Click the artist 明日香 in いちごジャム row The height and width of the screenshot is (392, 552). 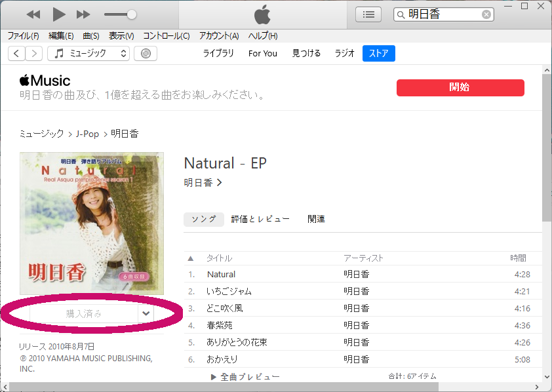click(356, 291)
